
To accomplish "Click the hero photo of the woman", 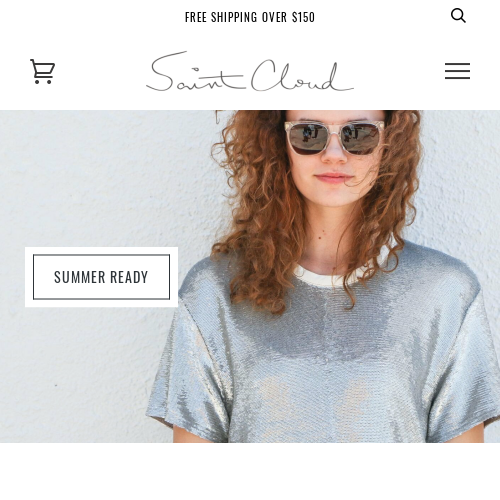I will (250, 276).
